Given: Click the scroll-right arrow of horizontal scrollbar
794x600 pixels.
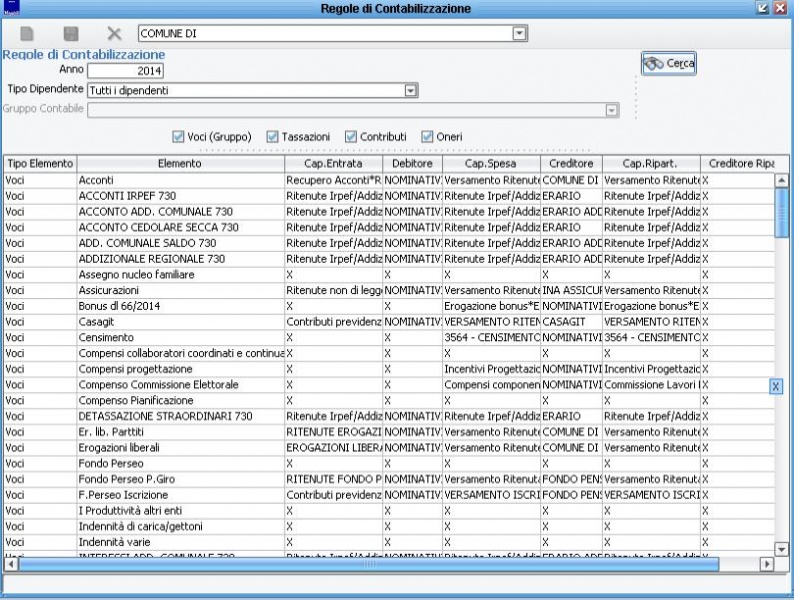Looking at the screenshot, I should pyautogui.click(x=768, y=564).
